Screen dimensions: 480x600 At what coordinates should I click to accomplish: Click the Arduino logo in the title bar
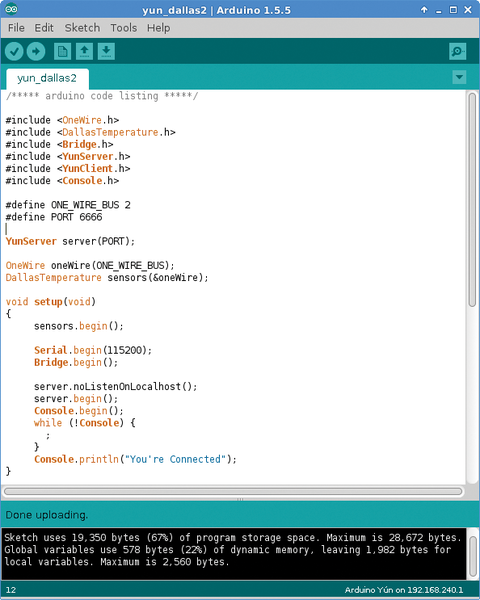pos(11,9)
